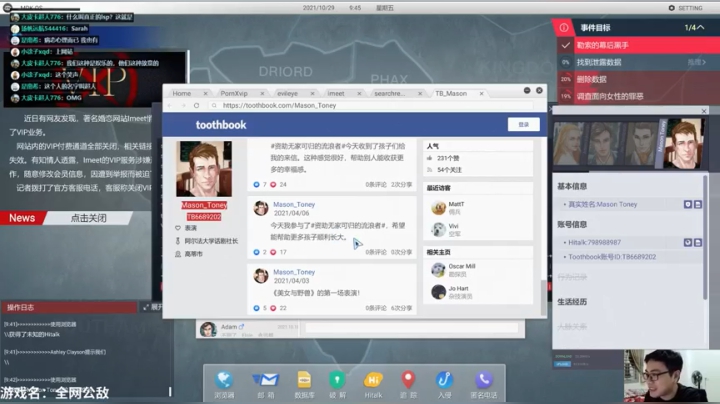Click the browser back arrow
This screenshot has width=720, height=404.
pyautogui.click(x=170, y=106)
